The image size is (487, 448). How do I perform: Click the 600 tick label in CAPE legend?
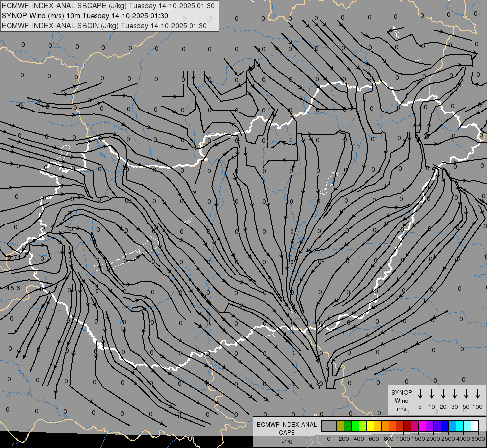[x=374, y=439]
